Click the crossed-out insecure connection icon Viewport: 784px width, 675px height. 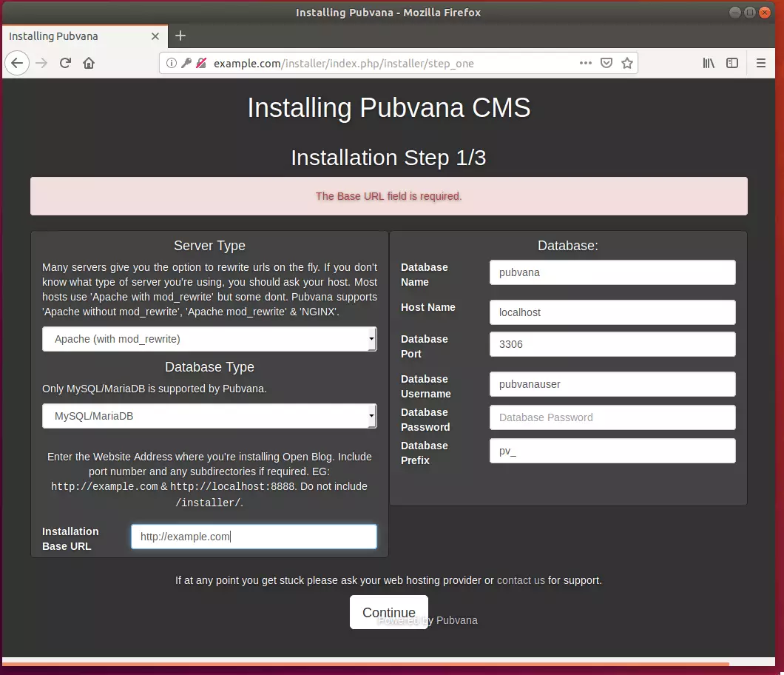pyautogui.click(x=201, y=63)
